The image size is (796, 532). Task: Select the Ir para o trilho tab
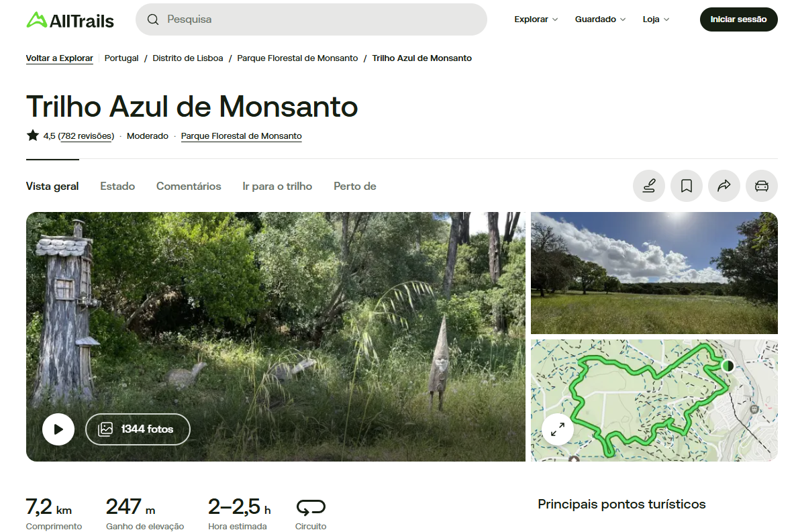277,187
